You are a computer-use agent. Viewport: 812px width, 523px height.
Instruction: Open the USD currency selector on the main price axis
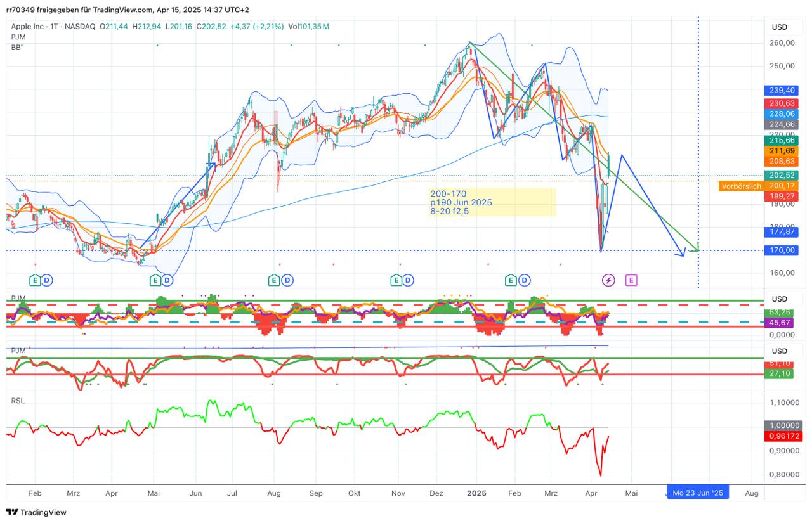pyautogui.click(x=779, y=27)
